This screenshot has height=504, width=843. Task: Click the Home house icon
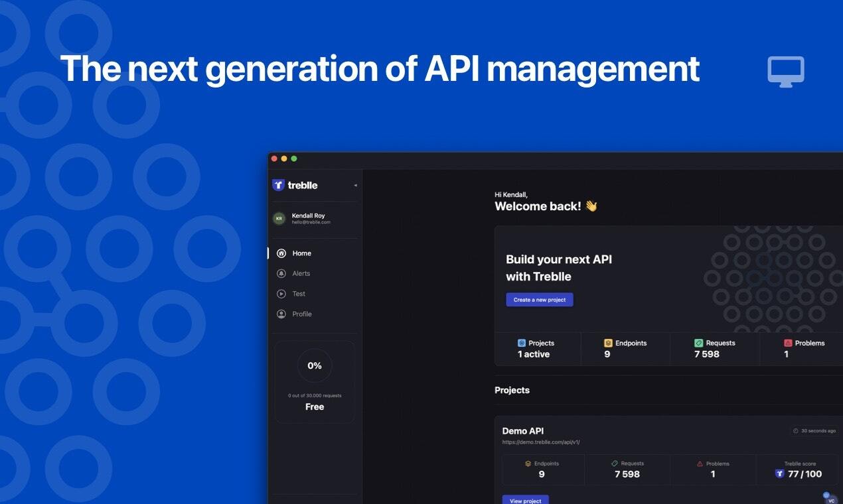click(281, 253)
